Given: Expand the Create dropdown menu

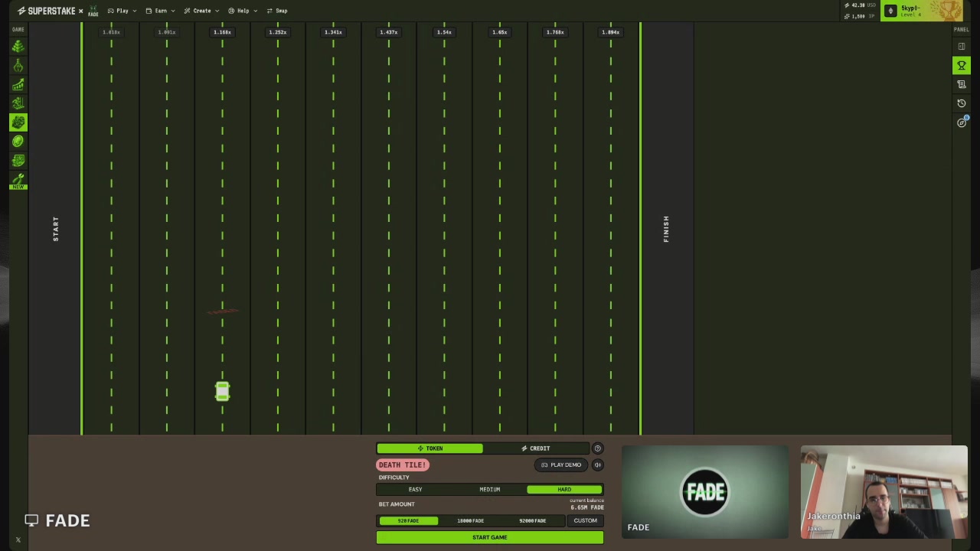Looking at the screenshot, I should click(201, 11).
